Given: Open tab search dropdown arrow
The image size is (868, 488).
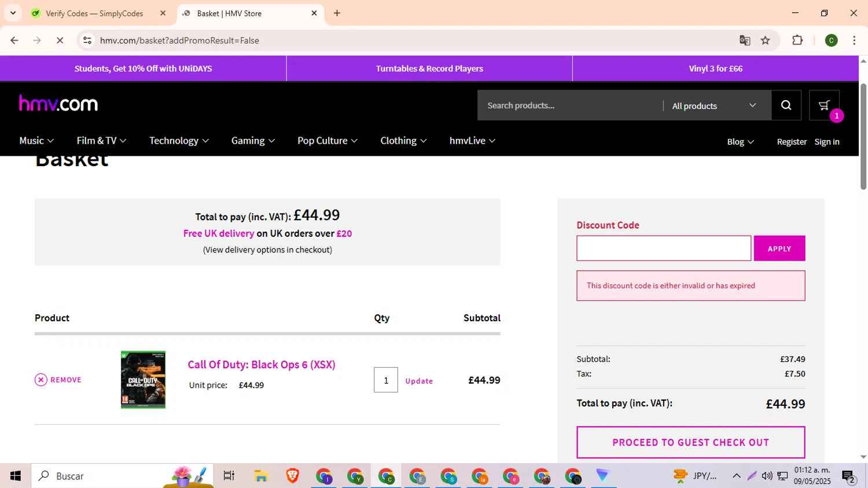Looking at the screenshot, I should coord(13,13).
